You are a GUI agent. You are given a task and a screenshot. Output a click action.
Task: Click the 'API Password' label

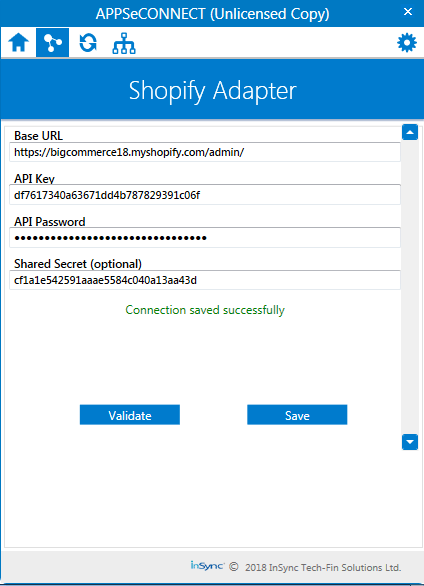(x=50, y=222)
